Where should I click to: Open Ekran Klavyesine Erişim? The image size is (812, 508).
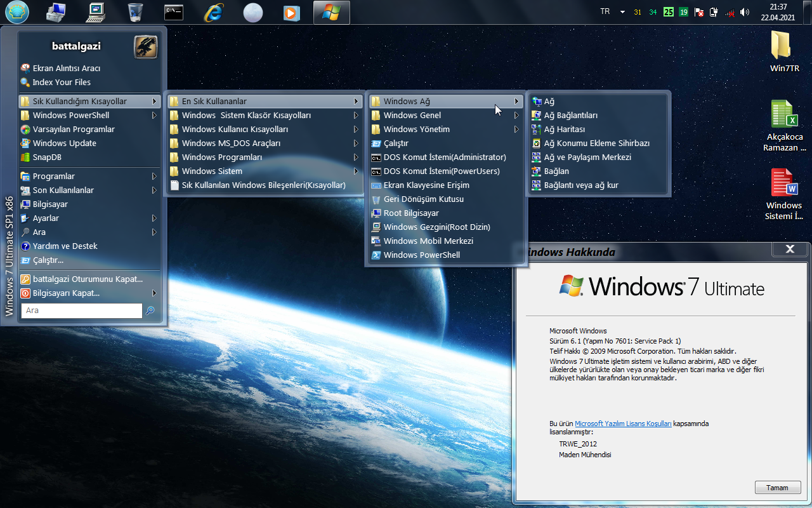(445, 185)
